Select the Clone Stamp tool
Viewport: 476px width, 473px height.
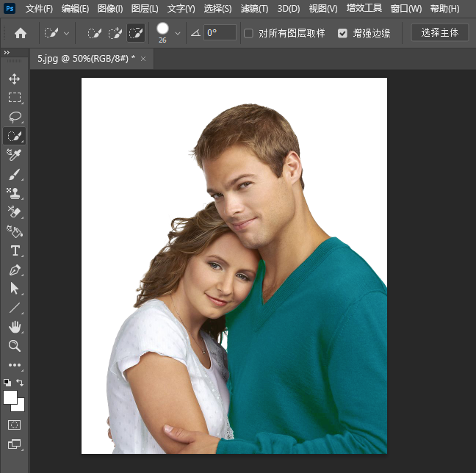(14, 193)
